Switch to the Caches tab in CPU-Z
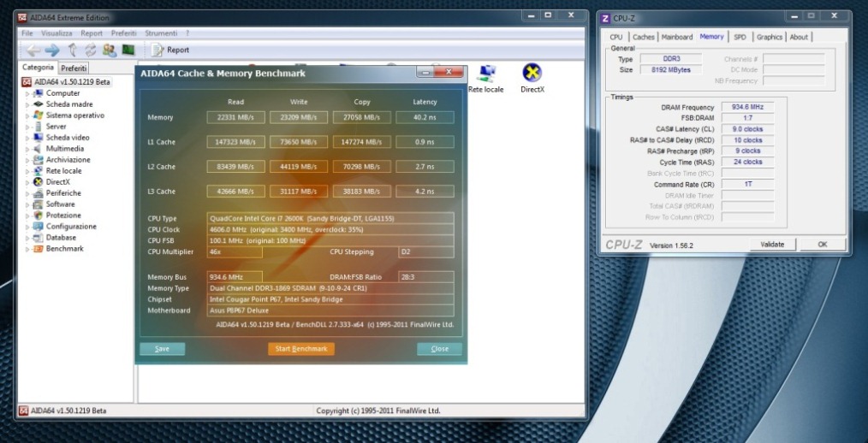This screenshot has width=868, height=443. (x=643, y=37)
